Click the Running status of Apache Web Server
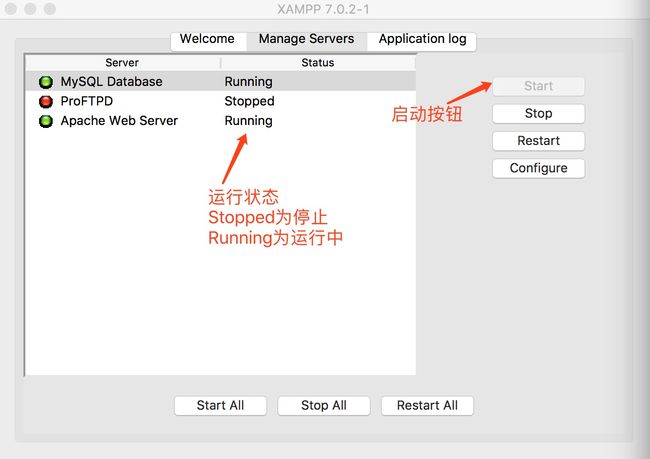This screenshot has height=459, width=650. [248, 121]
